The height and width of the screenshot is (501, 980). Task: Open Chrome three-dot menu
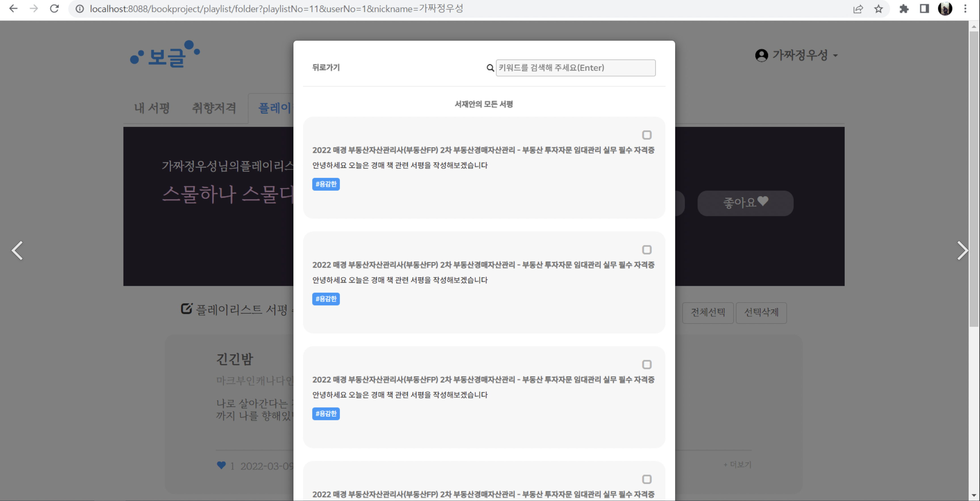click(x=965, y=9)
